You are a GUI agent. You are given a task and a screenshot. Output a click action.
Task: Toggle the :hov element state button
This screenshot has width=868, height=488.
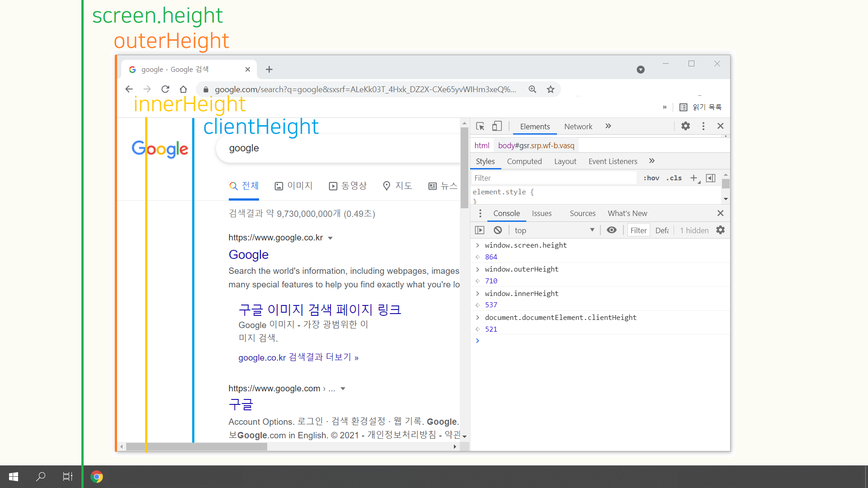point(651,178)
